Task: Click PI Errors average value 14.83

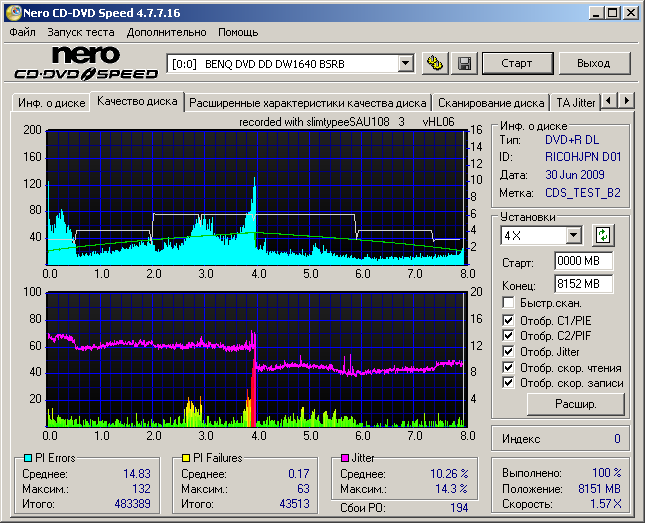Action: click(x=137, y=474)
